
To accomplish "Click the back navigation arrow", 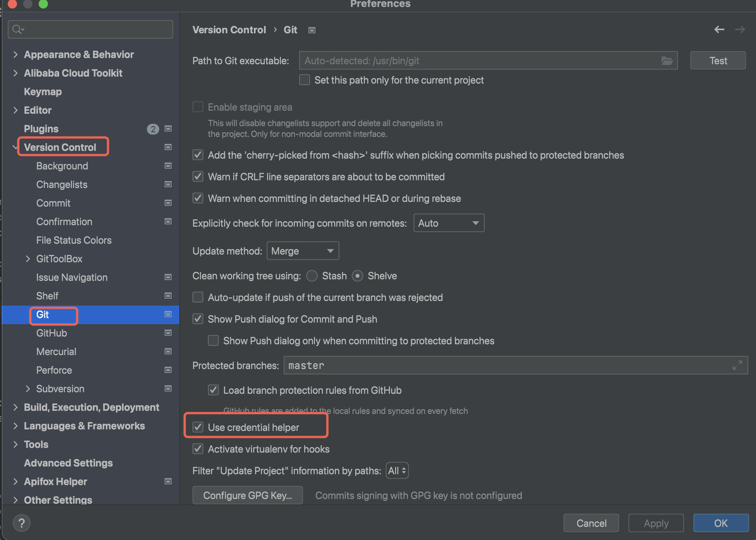I will 719,29.
